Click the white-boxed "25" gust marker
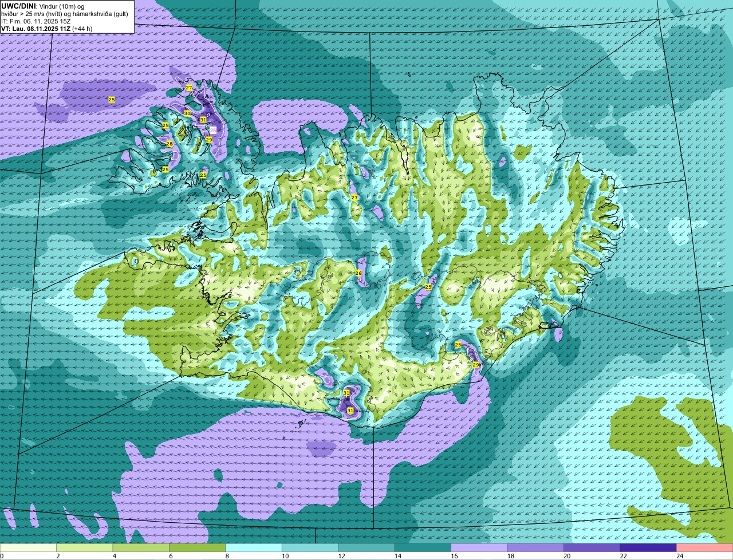The image size is (733, 560). 213,130
